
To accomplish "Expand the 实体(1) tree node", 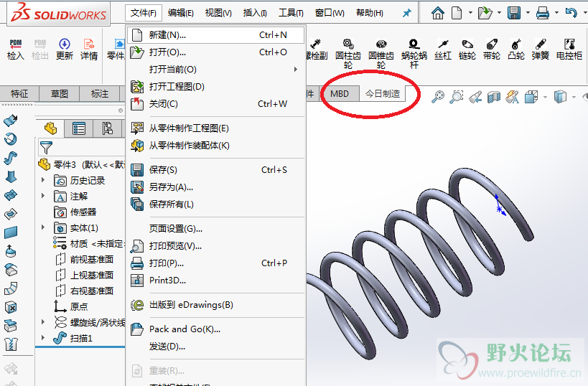I will [x=43, y=227].
